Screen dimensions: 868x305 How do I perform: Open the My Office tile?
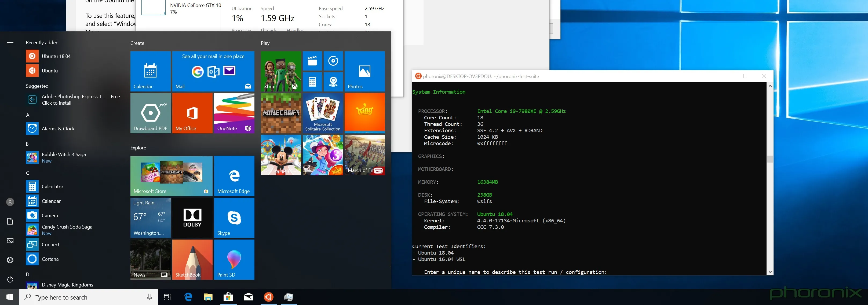click(192, 113)
